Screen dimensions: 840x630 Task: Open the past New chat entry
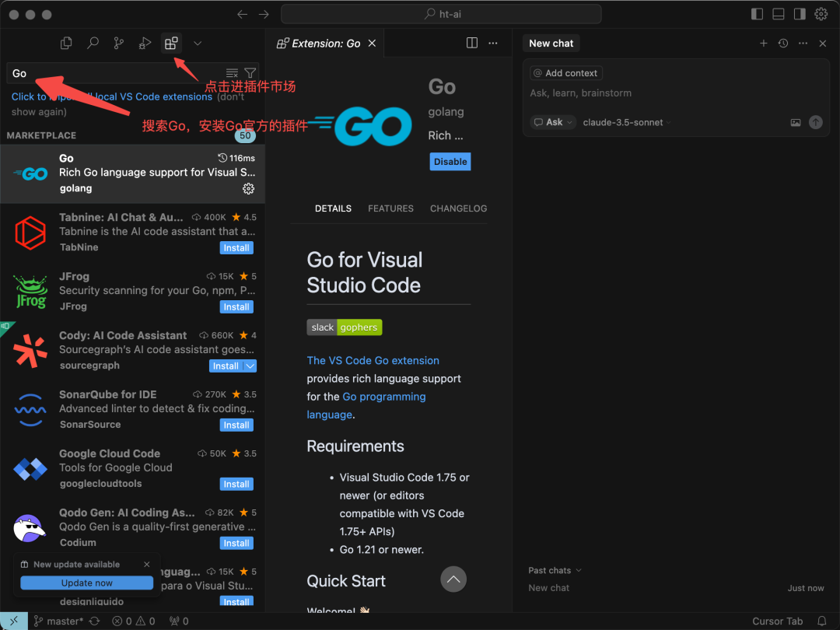coord(676,588)
